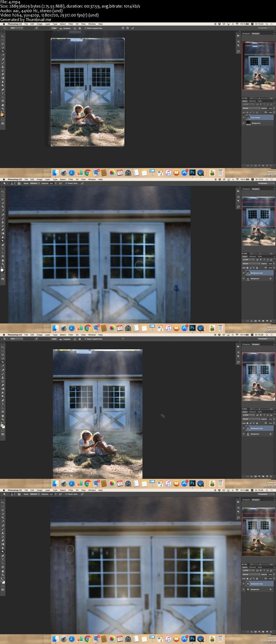Open Photography workspace dropdown in the 13:23 frame
This screenshot has height=644, width=276.
[265, 28]
